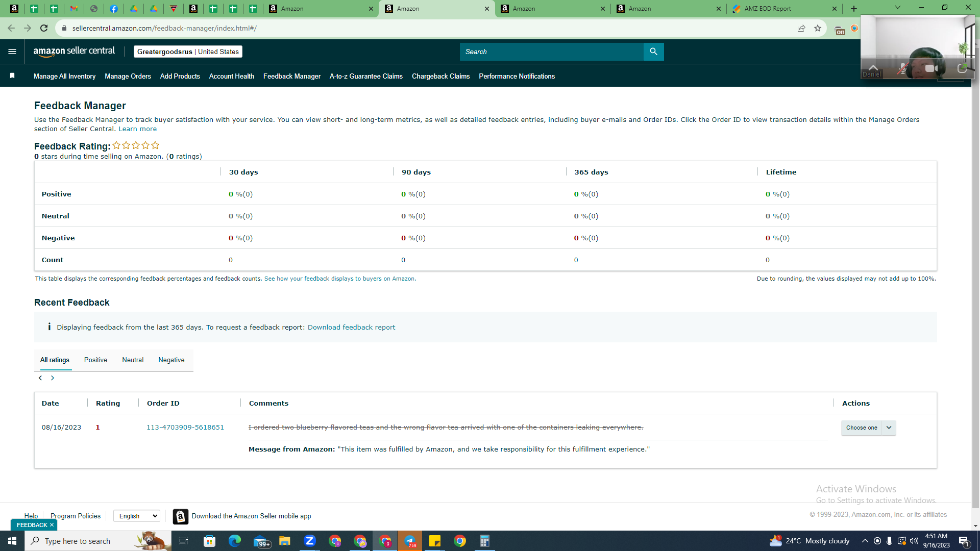Open the Mail app in taskbar
980x551 pixels.
coord(261,541)
